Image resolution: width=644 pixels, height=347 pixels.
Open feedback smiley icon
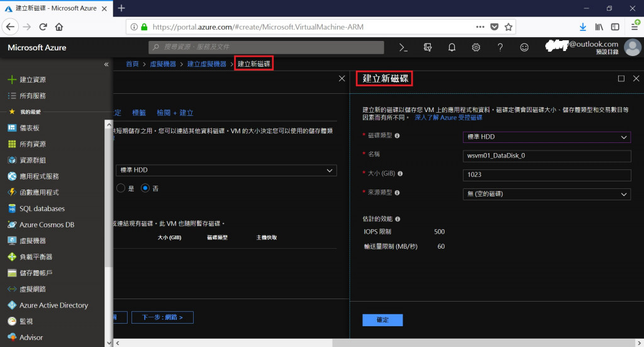[524, 48]
